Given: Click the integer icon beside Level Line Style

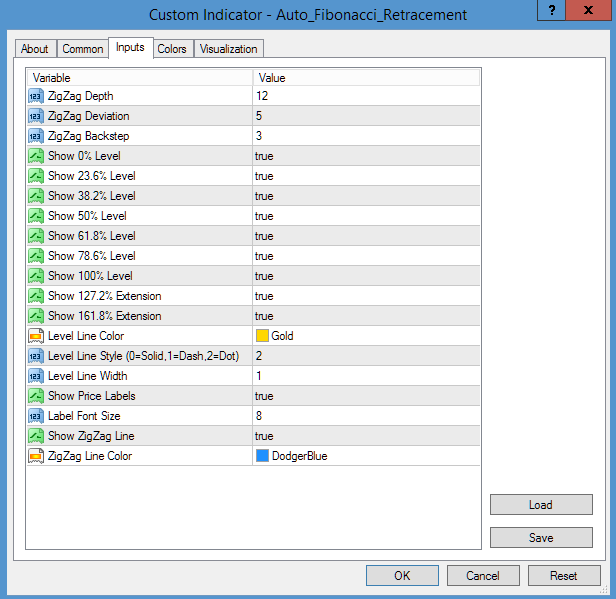Looking at the screenshot, I should tap(36, 357).
